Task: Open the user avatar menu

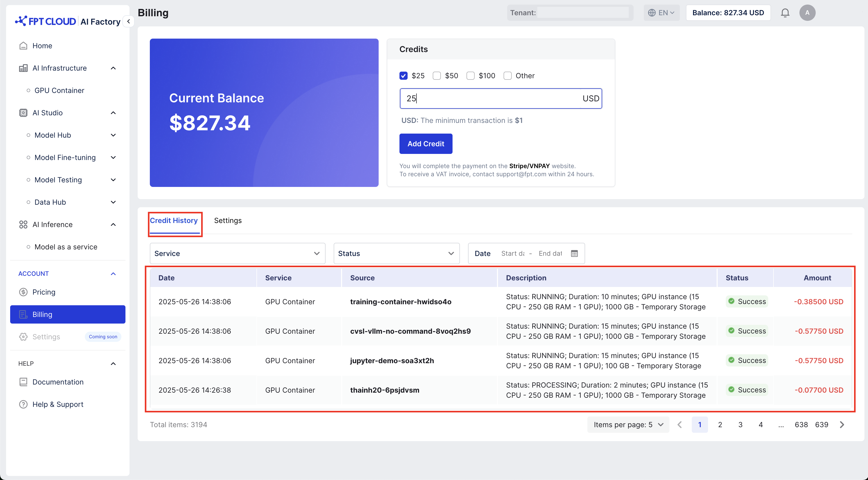Action: (807, 13)
